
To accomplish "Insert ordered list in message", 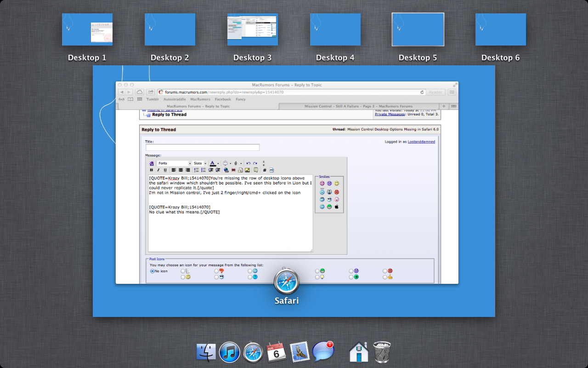I will [196, 170].
